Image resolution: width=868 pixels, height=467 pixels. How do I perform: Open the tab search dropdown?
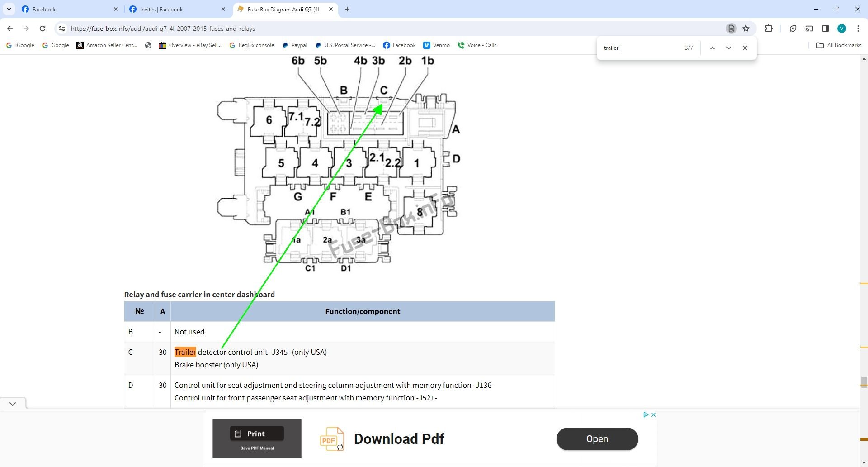pos(9,9)
